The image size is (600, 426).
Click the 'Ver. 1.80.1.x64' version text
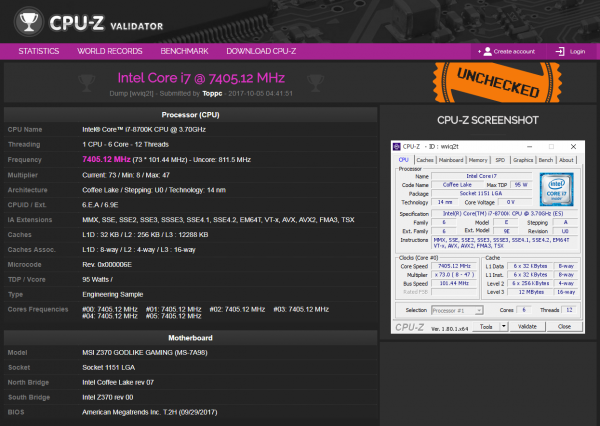tap(449, 329)
